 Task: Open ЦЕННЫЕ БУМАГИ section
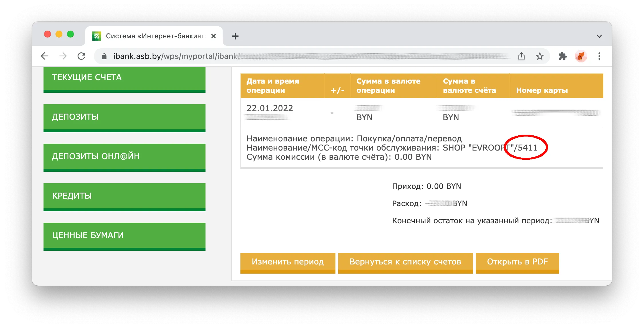point(125,236)
